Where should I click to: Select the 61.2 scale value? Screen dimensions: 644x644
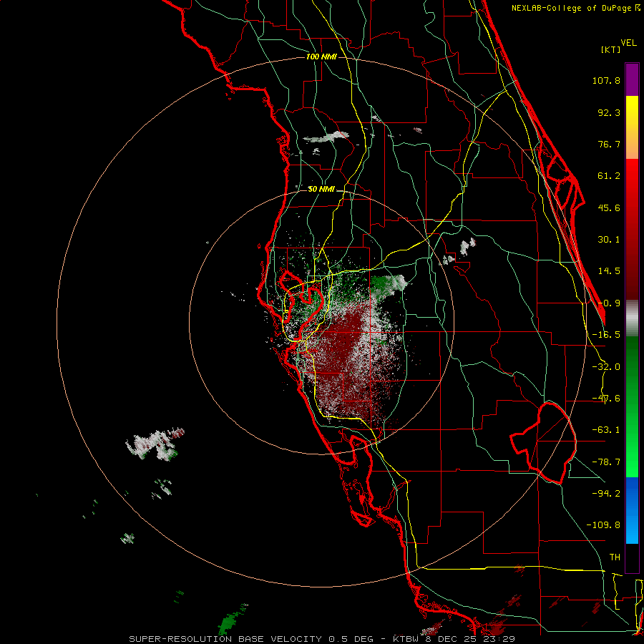609,176
